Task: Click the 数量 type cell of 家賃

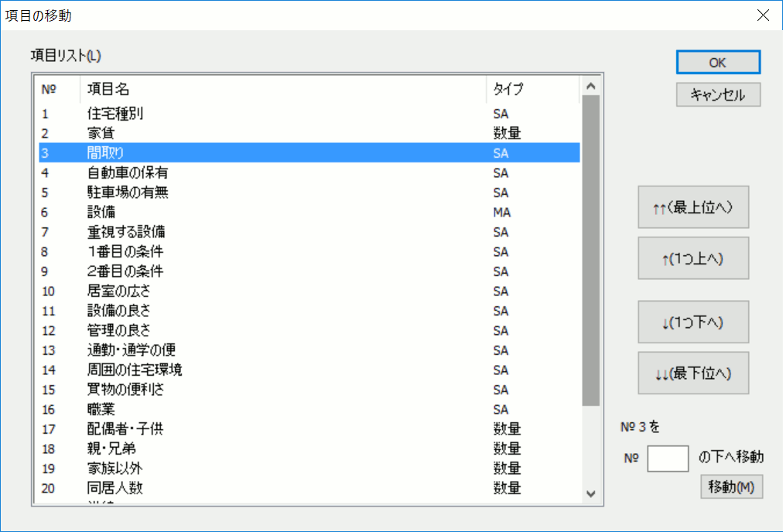Action: (507, 133)
